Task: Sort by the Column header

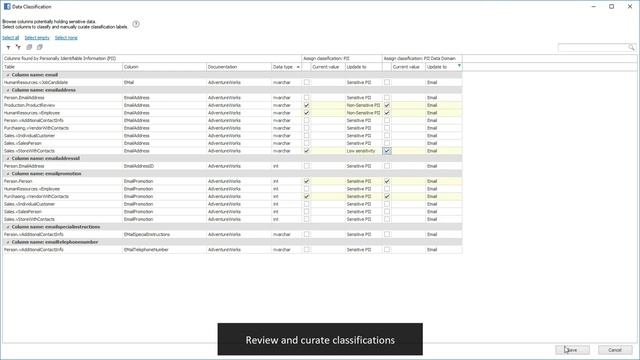Action: (164, 67)
